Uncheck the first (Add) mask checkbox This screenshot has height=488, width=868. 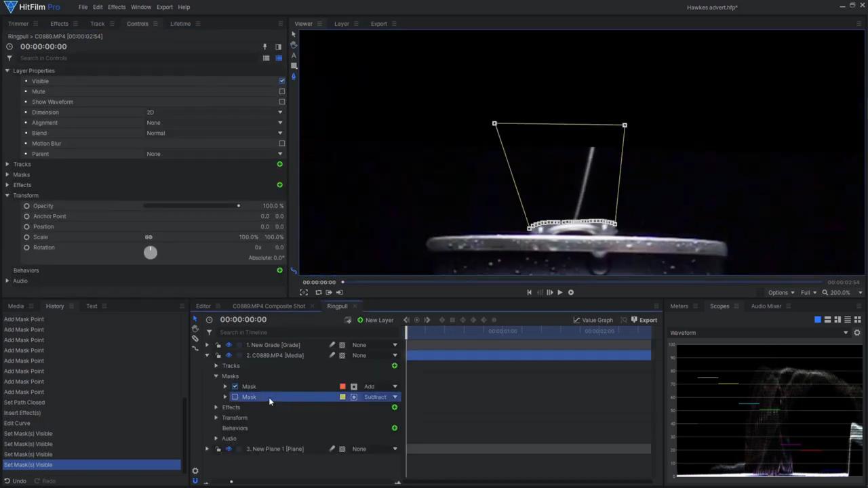point(235,386)
